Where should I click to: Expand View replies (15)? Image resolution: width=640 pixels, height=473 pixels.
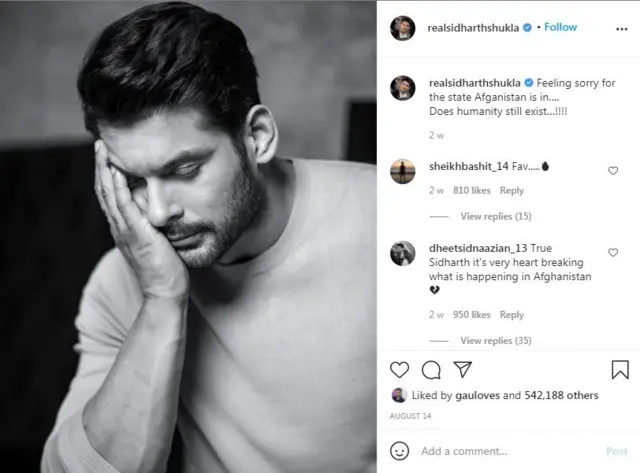(x=496, y=216)
